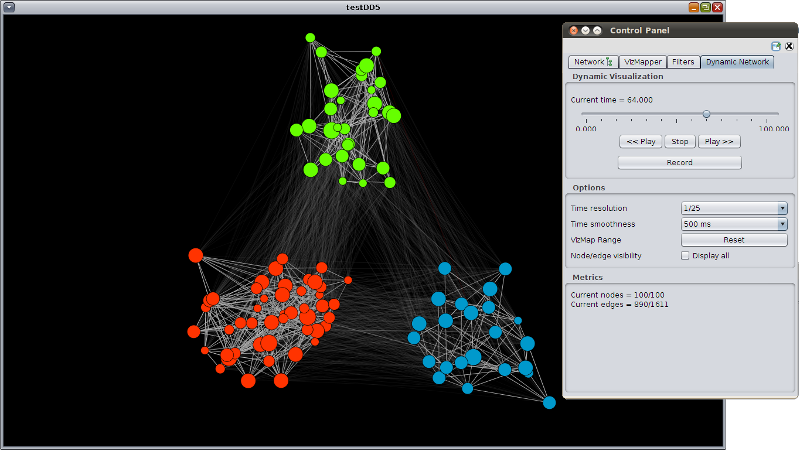800x451 pixels.
Task: Close the Control Panel window
Action: [x=573, y=31]
